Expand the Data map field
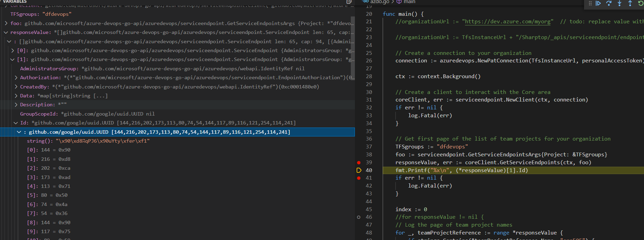 coord(16,96)
